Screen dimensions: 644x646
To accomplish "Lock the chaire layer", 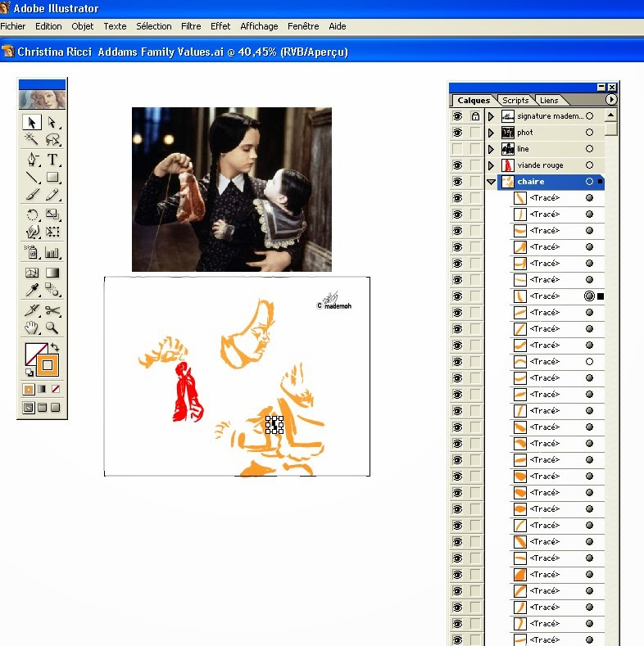I will point(475,182).
